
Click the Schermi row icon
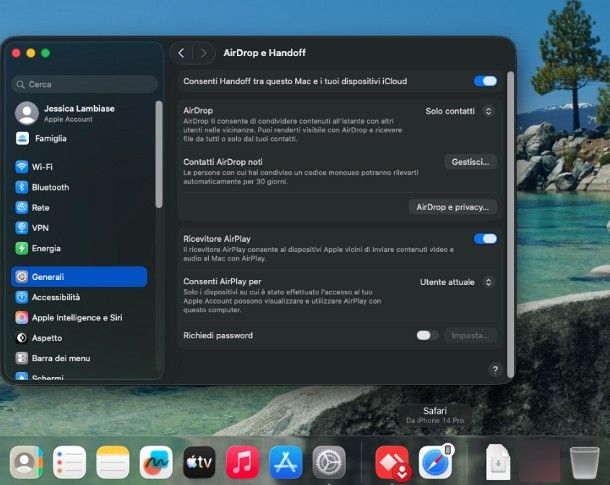coord(22,376)
